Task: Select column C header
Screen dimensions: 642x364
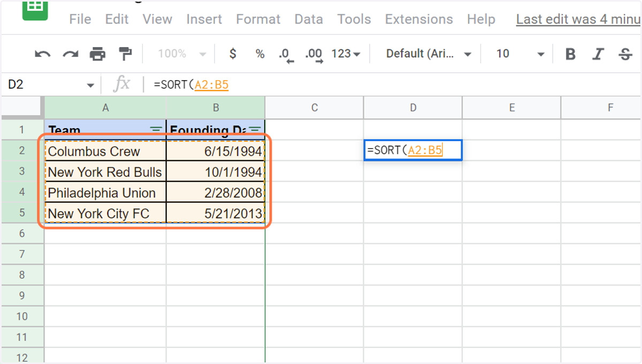Action: 314,107
